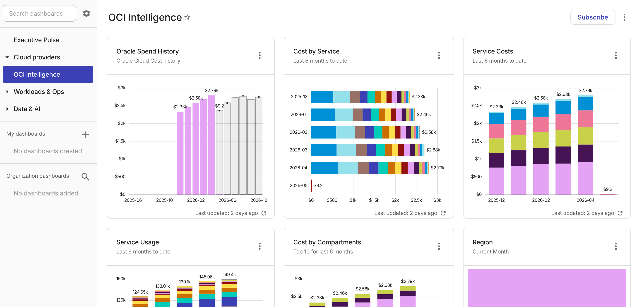The image size is (644, 307).
Task: Collapse the Cloud providers section
Action: [x=7, y=57]
